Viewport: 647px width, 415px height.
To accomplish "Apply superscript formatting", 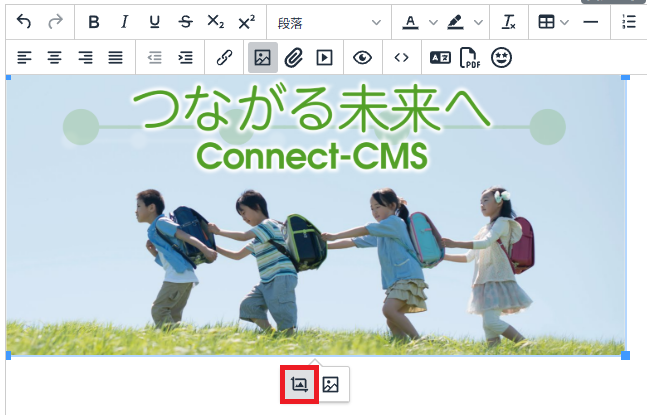I will 246,21.
